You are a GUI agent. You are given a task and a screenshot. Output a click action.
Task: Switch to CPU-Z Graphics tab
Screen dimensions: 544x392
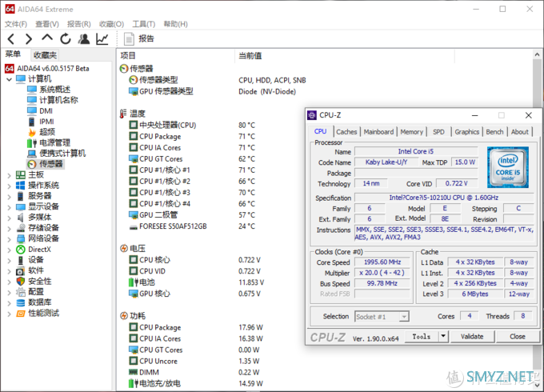point(466,132)
